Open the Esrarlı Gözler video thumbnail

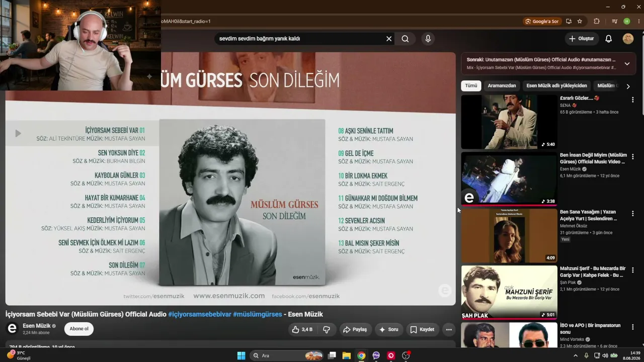pos(509,122)
